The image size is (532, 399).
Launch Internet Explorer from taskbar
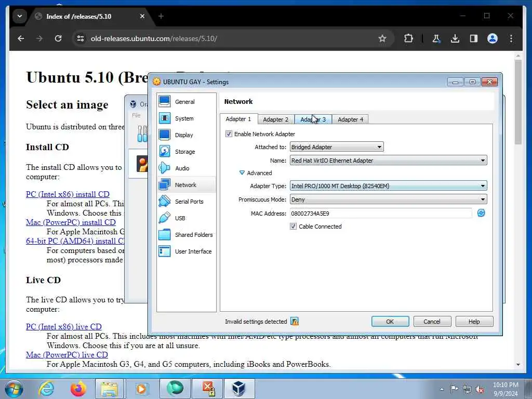point(46,389)
